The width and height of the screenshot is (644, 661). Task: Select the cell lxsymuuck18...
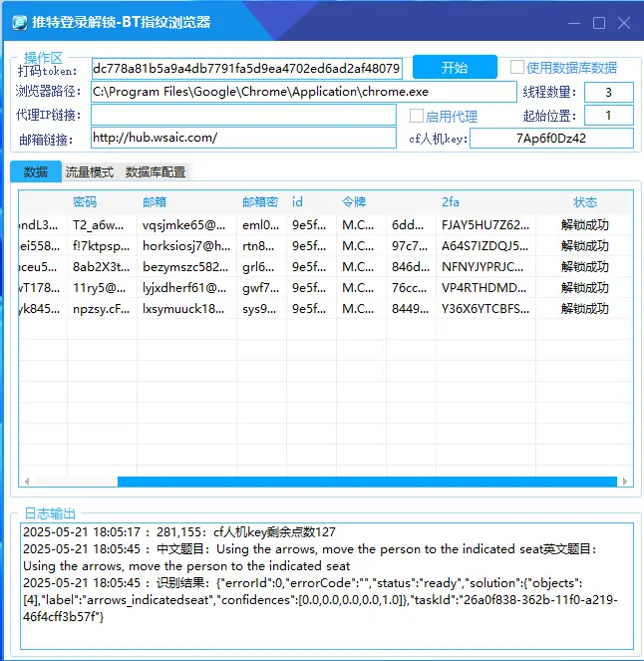click(186, 309)
